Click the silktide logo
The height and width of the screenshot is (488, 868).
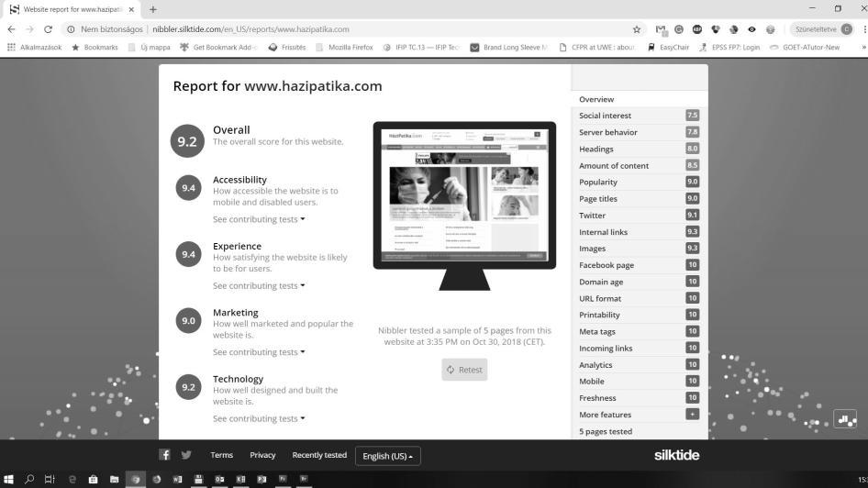(x=676, y=455)
